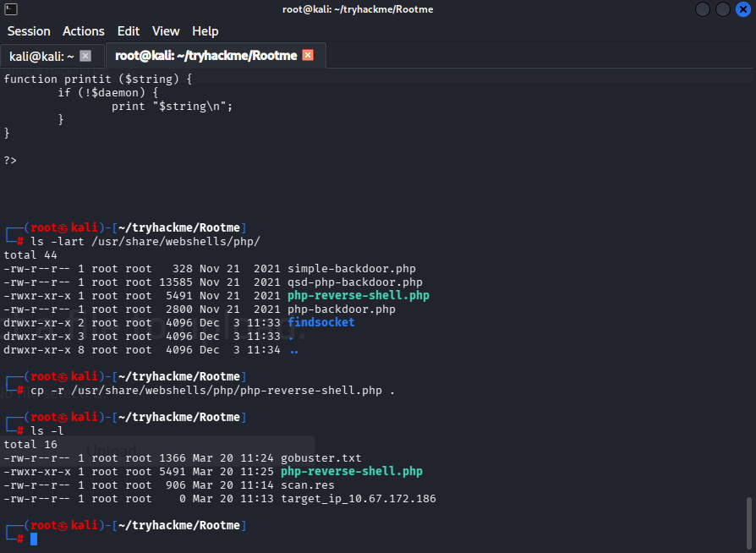Close the terminal window with blue X
756x553 pixels.
click(x=743, y=9)
